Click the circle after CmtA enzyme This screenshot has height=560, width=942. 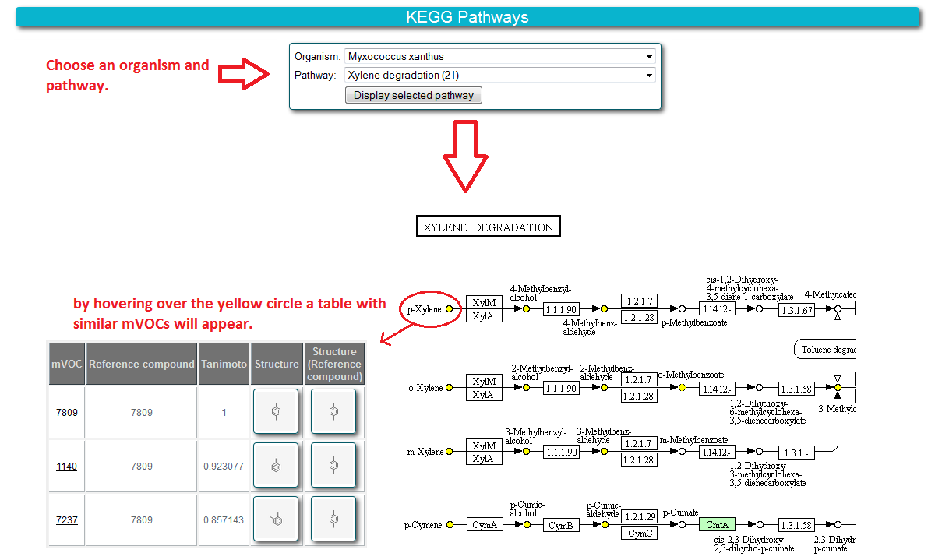point(760,525)
